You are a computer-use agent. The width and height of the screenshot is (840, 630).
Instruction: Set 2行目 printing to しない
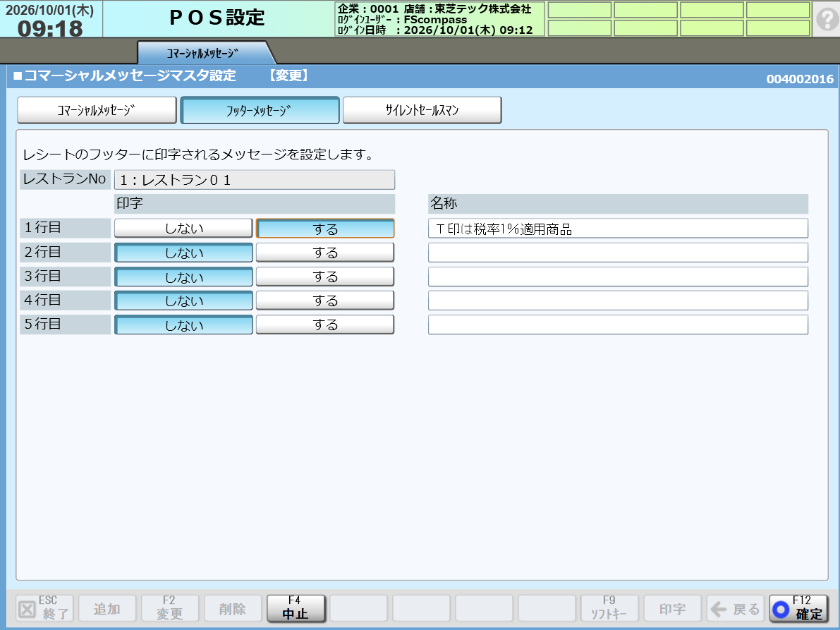(x=183, y=253)
